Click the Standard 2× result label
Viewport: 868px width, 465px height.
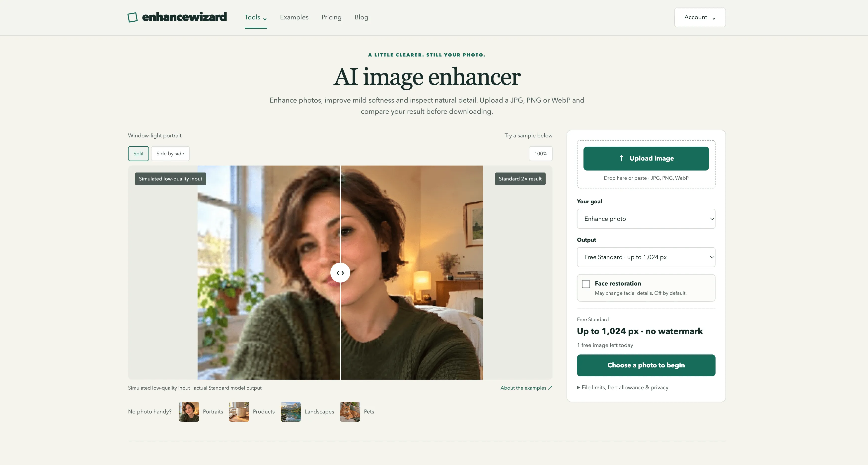click(520, 179)
